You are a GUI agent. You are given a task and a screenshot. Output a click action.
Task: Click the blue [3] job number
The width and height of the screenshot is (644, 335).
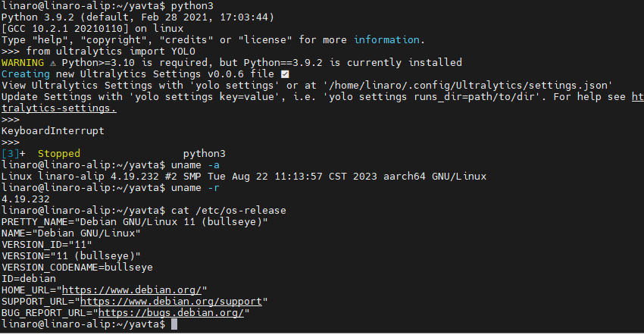tap(11, 154)
